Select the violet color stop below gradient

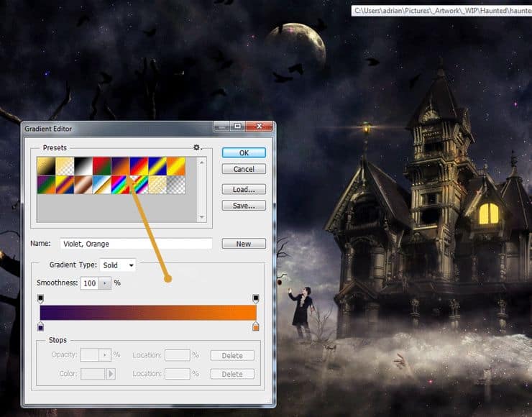click(x=40, y=326)
